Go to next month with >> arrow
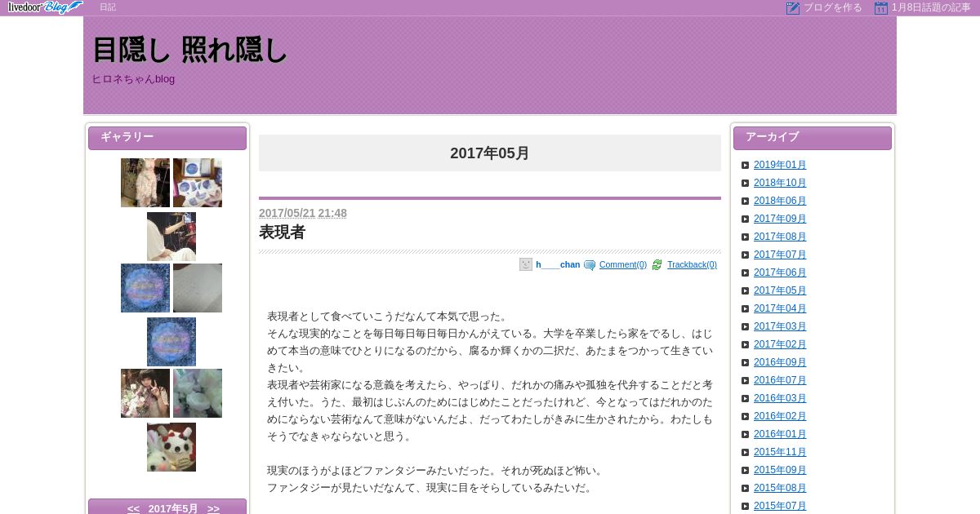This screenshot has height=514, width=980. [x=213, y=508]
